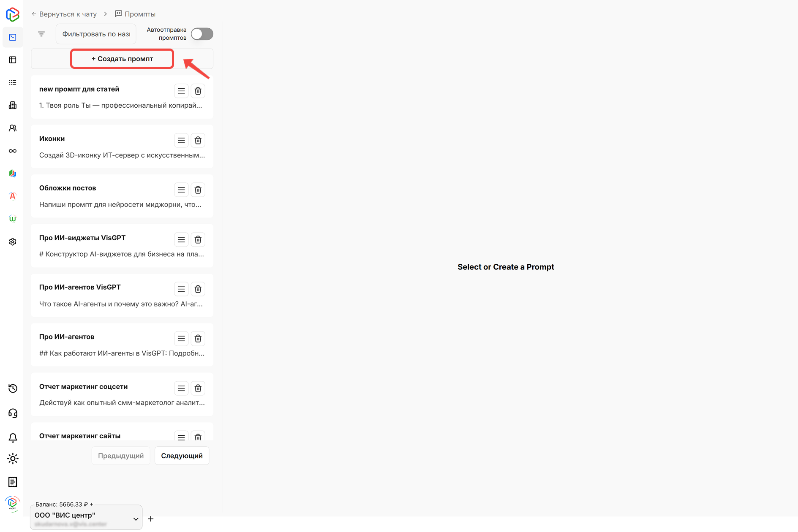798x532 pixels.
Task: Toggle light/dark theme sun icon
Action: click(13, 459)
